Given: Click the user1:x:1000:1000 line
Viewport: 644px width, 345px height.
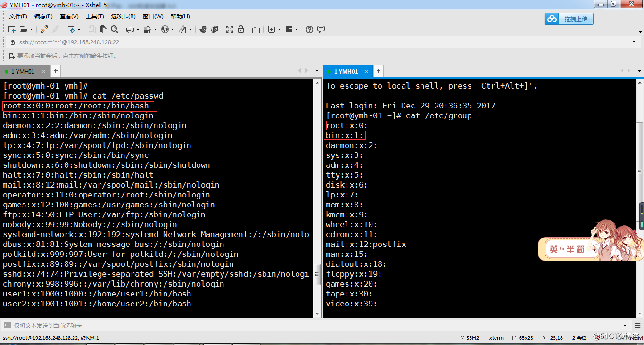Looking at the screenshot, I should (97, 294).
